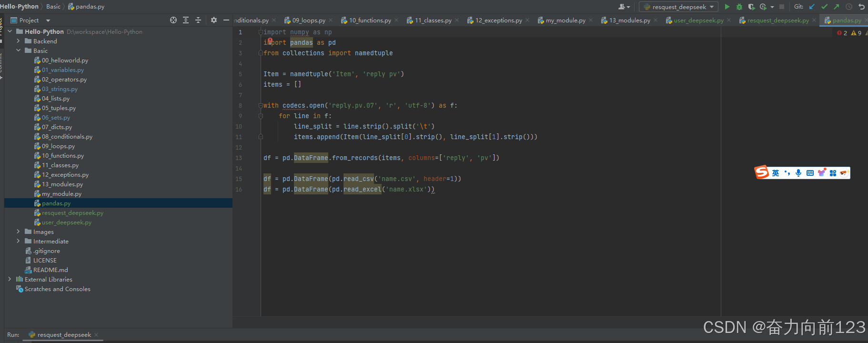This screenshot has height=343, width=868.
Task: Select 03_strings.py in project tree
Action: tap(60, 89)
